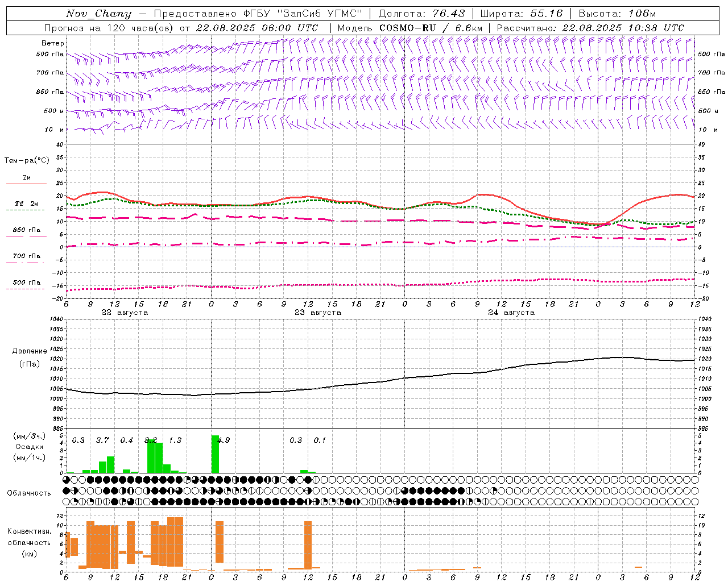Click the '22 августа' date label
The width and height of the screenshot is (728, 582).
[124, 313]
